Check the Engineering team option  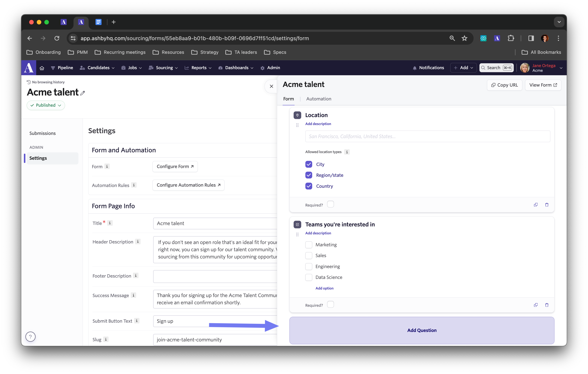pyautogui.click(x=309, y=266)
